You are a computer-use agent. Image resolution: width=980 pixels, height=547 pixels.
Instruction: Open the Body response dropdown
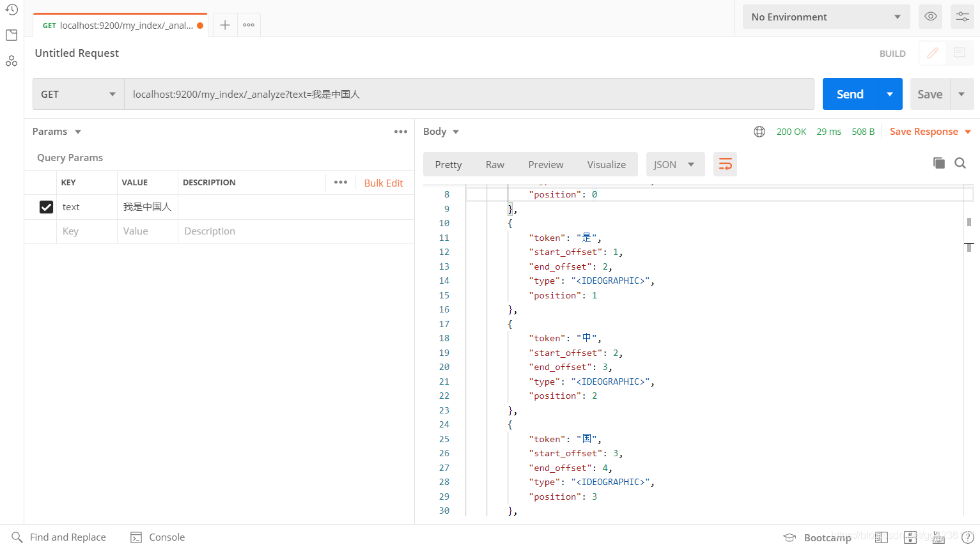[441, 132]
